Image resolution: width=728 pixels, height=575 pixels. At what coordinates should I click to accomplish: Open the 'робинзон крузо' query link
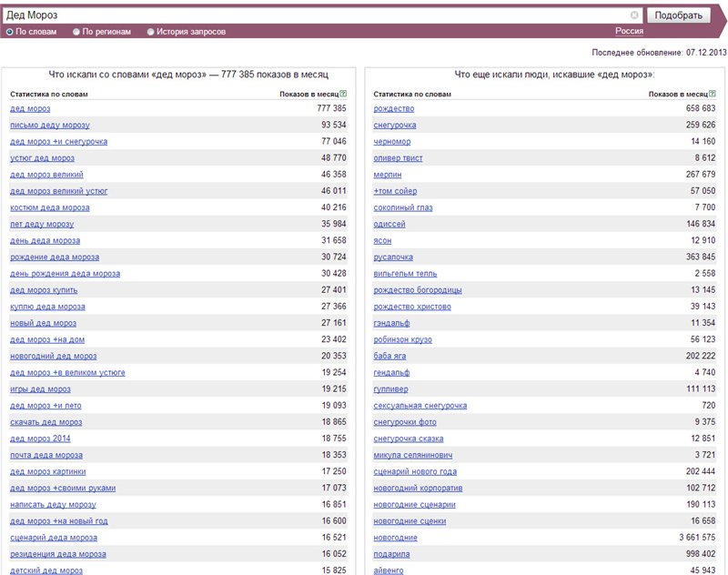point(402,339)
